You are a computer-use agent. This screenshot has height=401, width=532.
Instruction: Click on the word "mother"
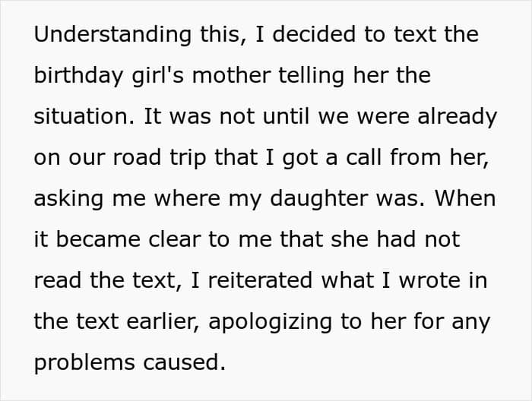pyautogui.click(x=232, y=75)
